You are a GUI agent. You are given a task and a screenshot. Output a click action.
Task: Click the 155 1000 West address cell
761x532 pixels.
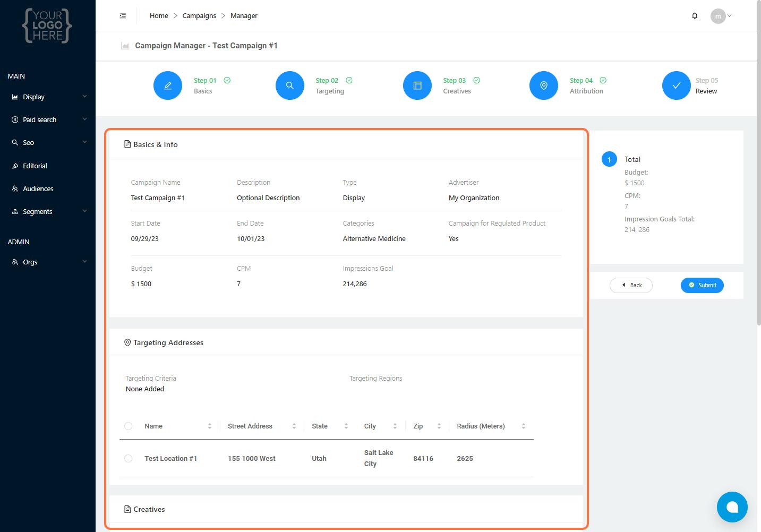tap(252, 459)
